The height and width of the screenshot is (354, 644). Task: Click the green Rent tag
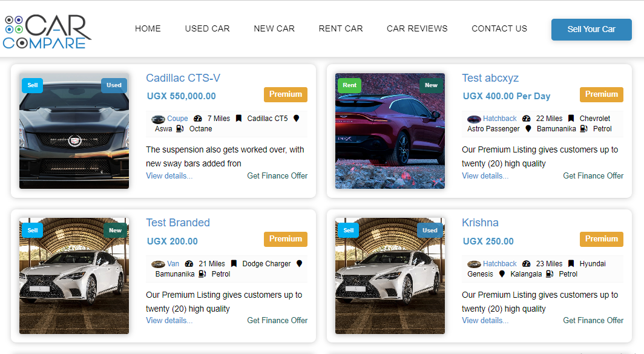[349, 85]
